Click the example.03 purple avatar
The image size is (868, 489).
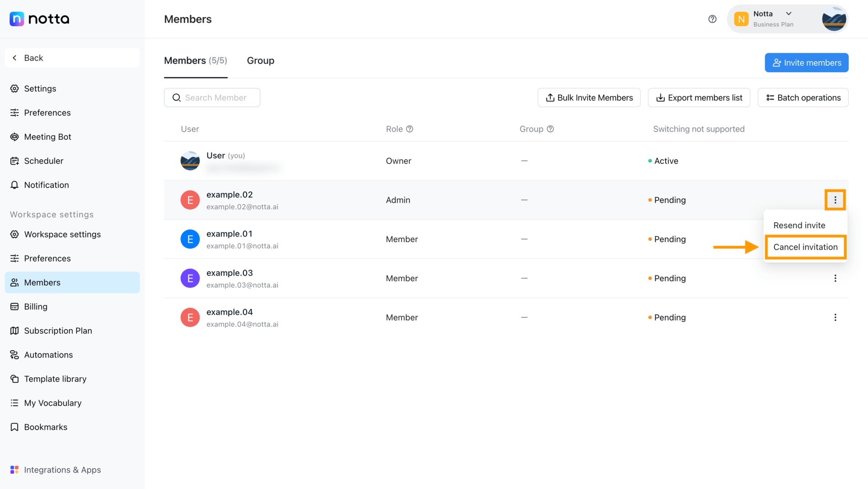(x=190, y=279)
